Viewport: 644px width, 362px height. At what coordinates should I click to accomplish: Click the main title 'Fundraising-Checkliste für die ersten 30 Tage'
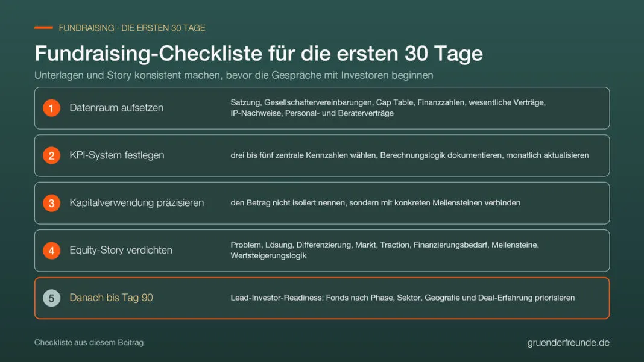coord(258,54)
